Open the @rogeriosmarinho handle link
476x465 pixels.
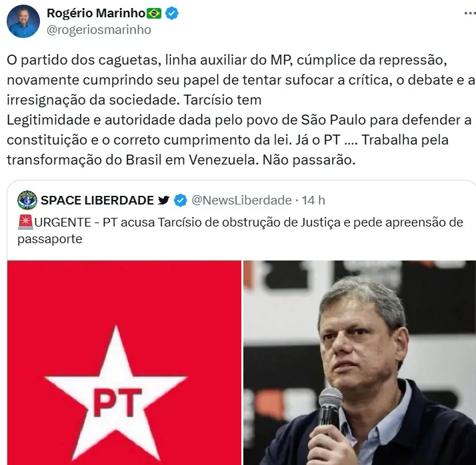click(x=99, y=30)
